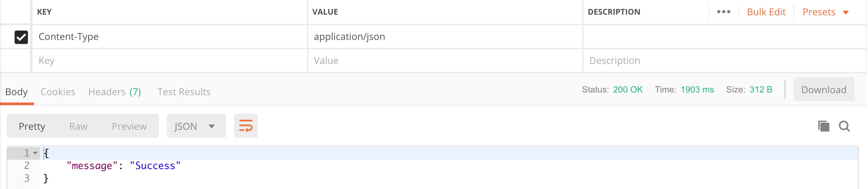Click the three-dots column options icon
The image size is (868, 189).
(723, 12)
